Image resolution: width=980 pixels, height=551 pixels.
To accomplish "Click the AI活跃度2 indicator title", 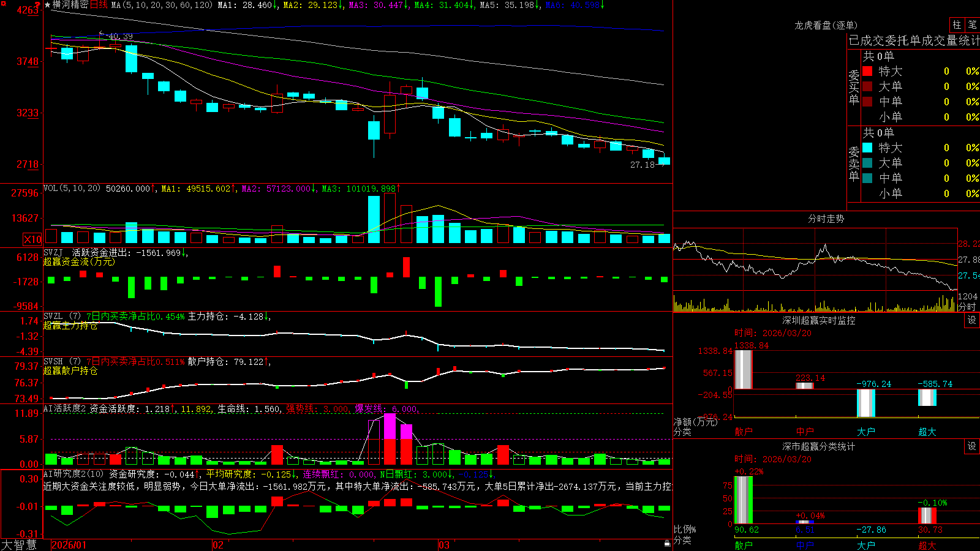I will tap(64, 409).
